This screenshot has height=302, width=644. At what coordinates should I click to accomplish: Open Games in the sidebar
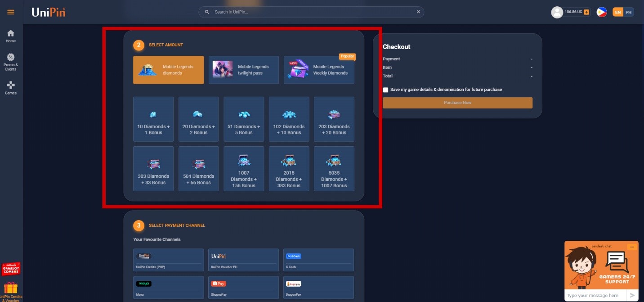[x=11, y=88]
